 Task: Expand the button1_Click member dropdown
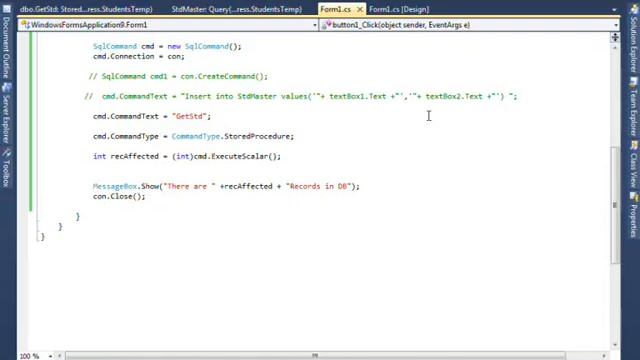616,25
